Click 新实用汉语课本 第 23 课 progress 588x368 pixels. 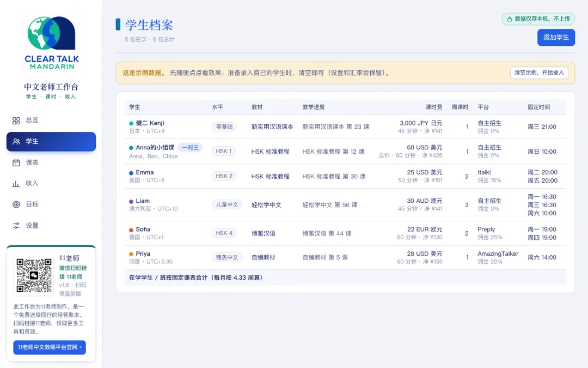coord(336,127)
